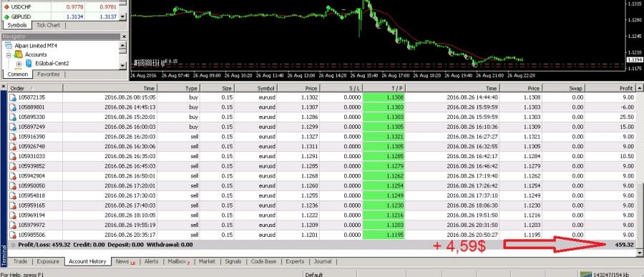The width and height of the screenshot is (644, 277).
Task: Open the Exposure tab
Action: [48, 261]
